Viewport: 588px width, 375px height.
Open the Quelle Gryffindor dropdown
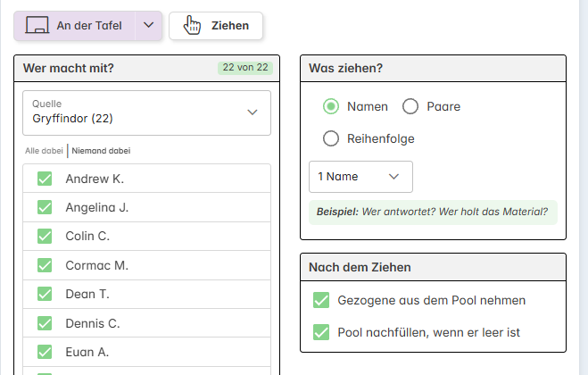pyautogui.click(x=146, y=112)
